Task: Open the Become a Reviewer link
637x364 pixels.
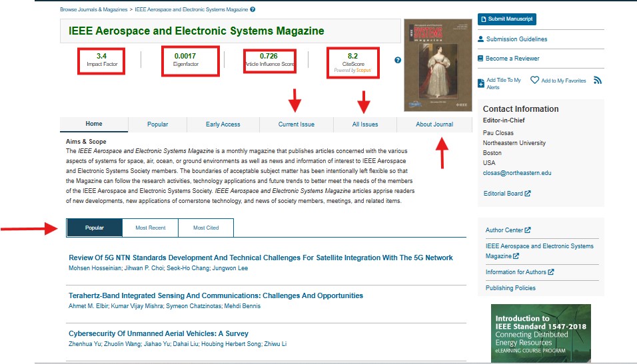Action: (x=512, y=59)
